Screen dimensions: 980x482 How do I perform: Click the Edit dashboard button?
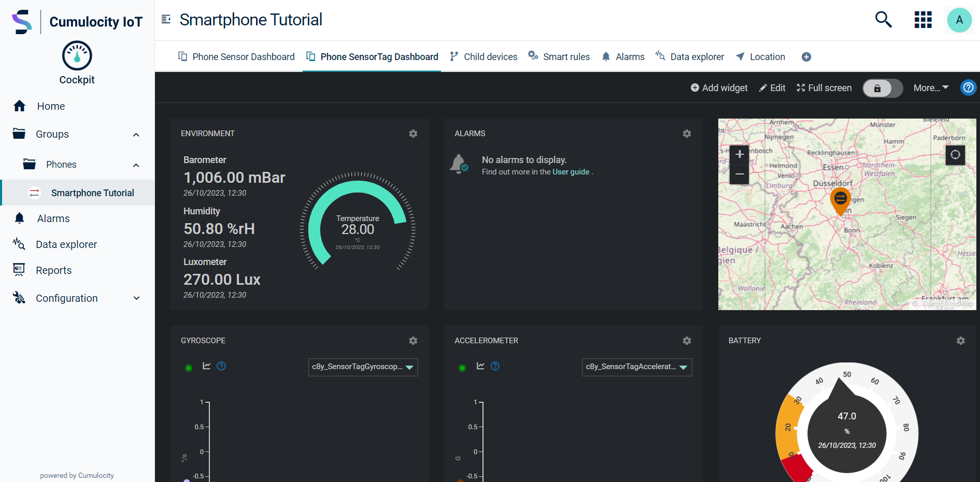point(772,88)
